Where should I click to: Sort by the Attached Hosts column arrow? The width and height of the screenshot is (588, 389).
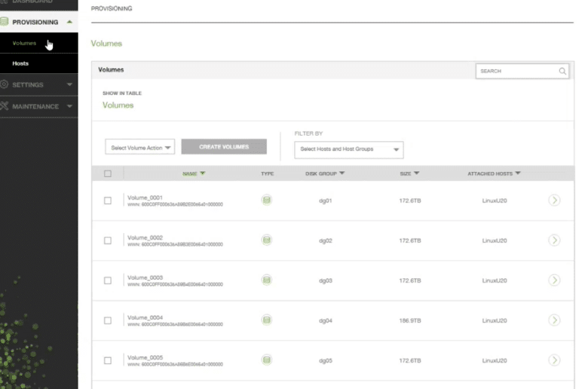pos(518,173)
